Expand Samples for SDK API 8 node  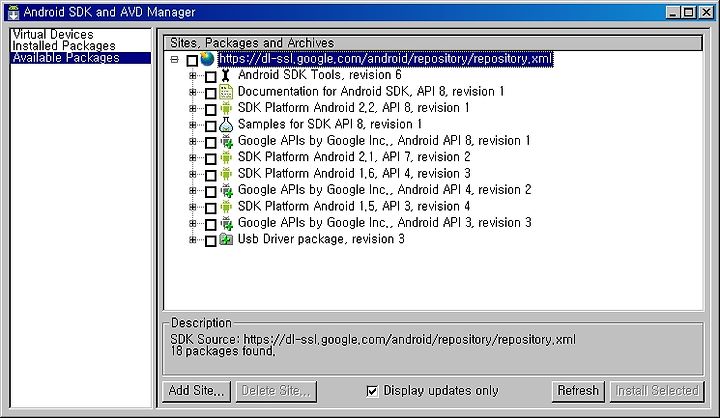(x=193, y=125)
